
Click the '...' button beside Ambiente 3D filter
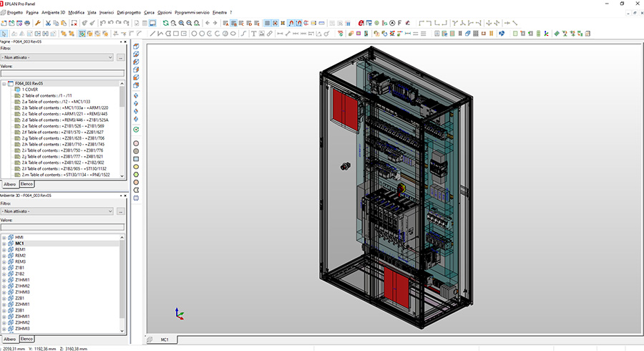tap(121, 211)
